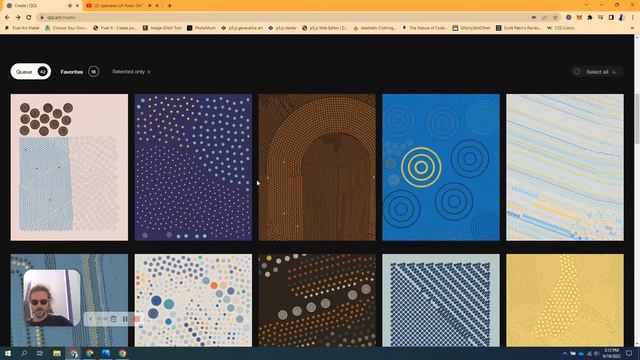Open the brown arch artwork thumbnail
Image resolution: width=640 pixels, height=360 pixels.
(317, 167)
